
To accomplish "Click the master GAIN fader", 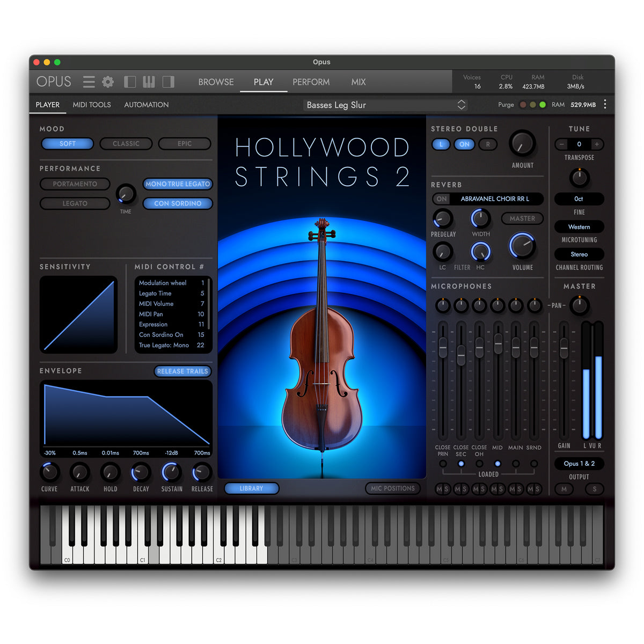I will click(x=564, y=349).
